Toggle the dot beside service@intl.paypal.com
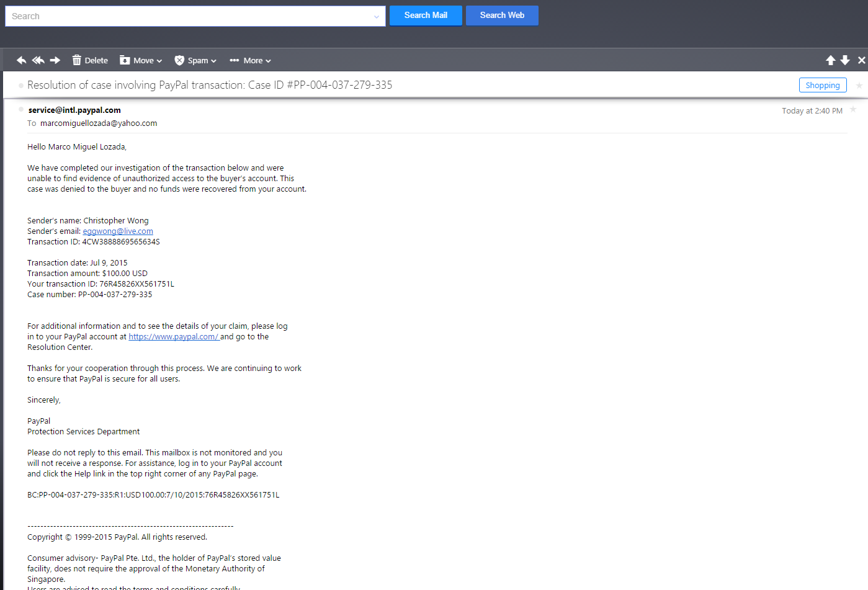Screen dimensions: 868x590 tap(21, 110)
